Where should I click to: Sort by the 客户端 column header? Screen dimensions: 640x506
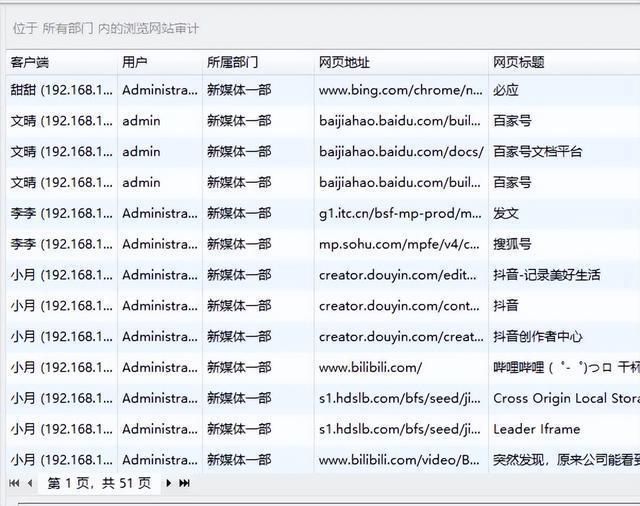coord(62,62)
